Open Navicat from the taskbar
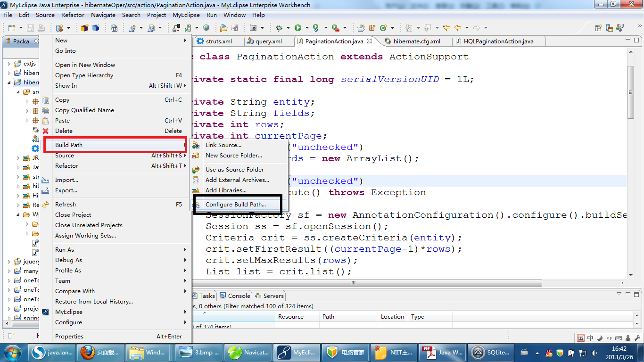The width and height of the screenshot is (644, 362). [248, 352]
